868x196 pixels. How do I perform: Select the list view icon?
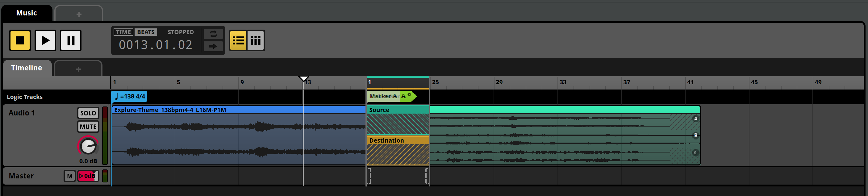(x=238, y=40)
